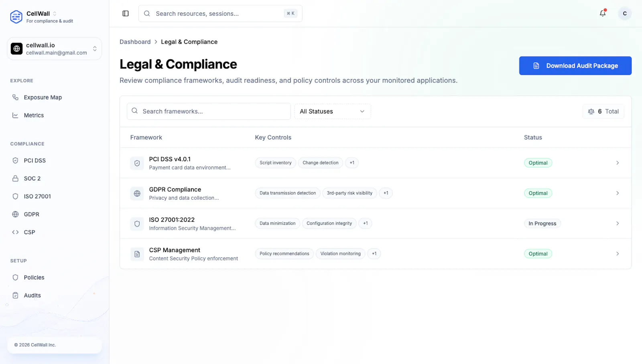
Task: Click the Optimal badge in GDPR Compliance row
Action: (x=538, y=193)
